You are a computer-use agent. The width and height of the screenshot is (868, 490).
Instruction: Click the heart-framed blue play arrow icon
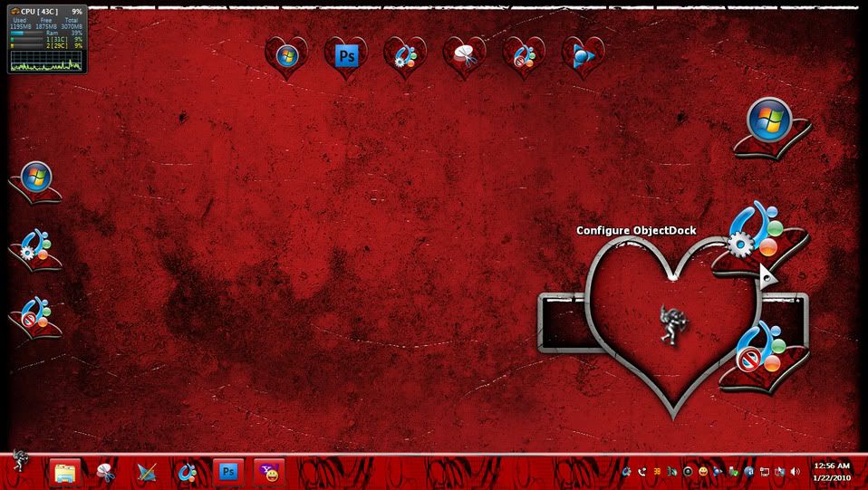click(583, 56)
